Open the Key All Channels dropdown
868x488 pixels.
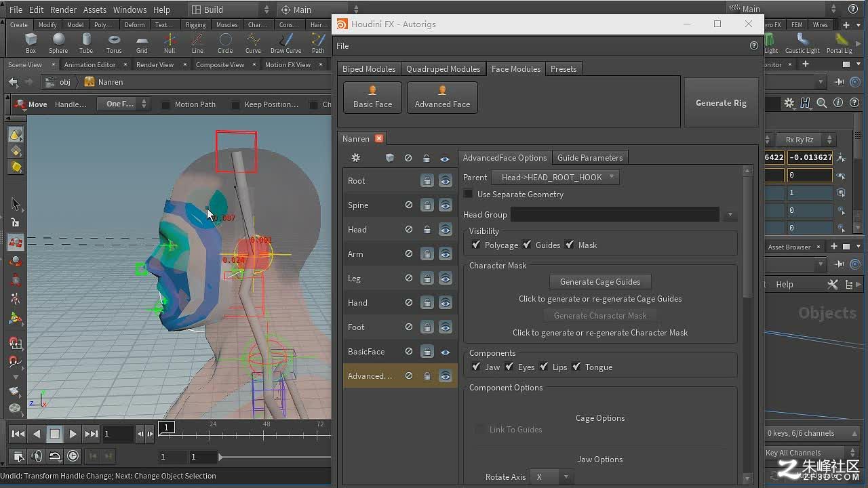811,453
